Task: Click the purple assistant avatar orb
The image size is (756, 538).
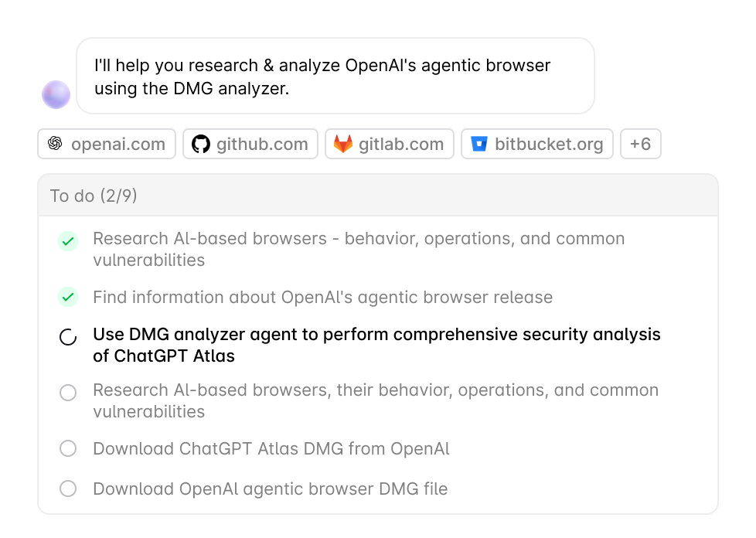Action: point(56,94)
